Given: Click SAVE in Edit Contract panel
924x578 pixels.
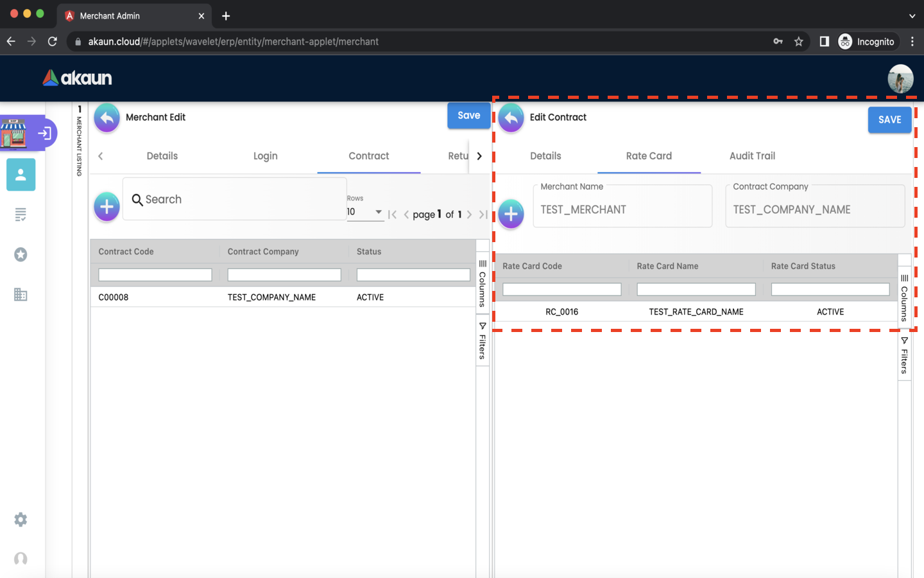Looking at the screenshot, I should coord(889,120).
